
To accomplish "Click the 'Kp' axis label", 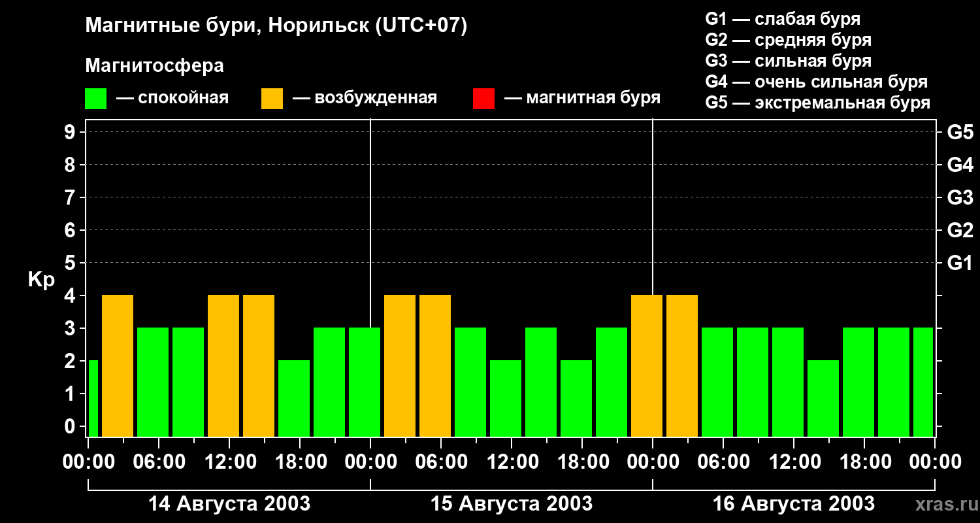I will click(41, 280).
